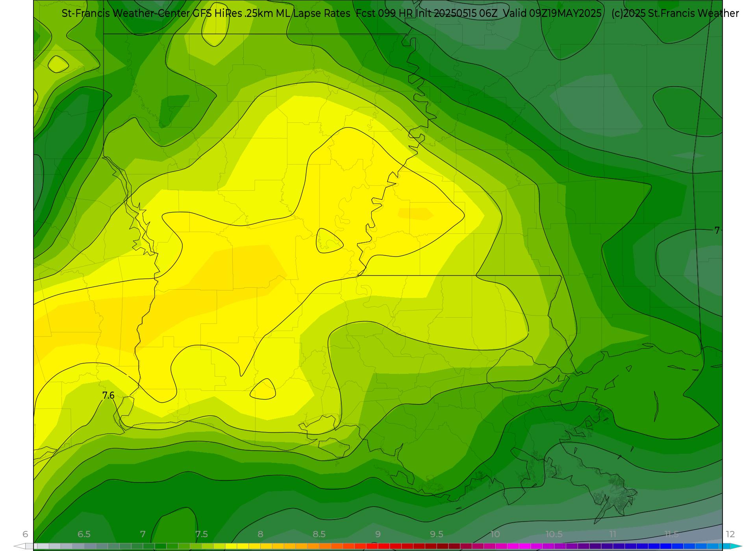Viewport: 756px width, 551px height.
Task: Click the white left-pointing arrow ending the colorbar
Action: (20, 546)
